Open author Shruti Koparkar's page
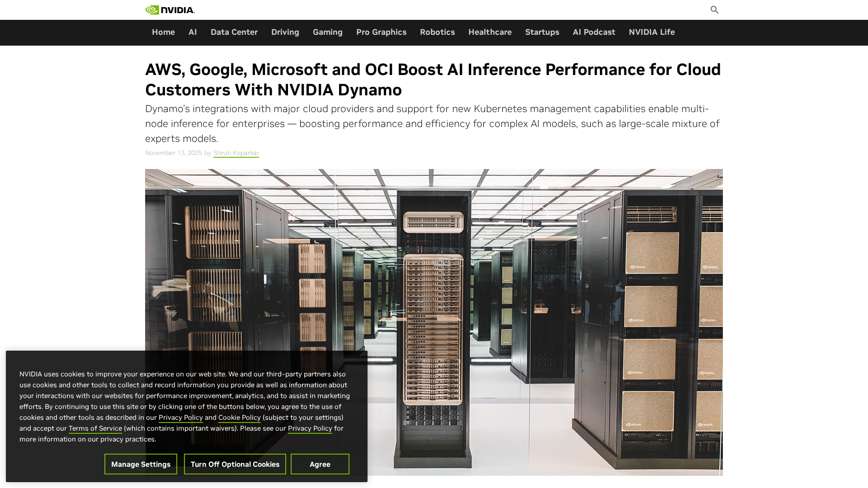This screenshot has width=868, height=488. coord(236,153)
